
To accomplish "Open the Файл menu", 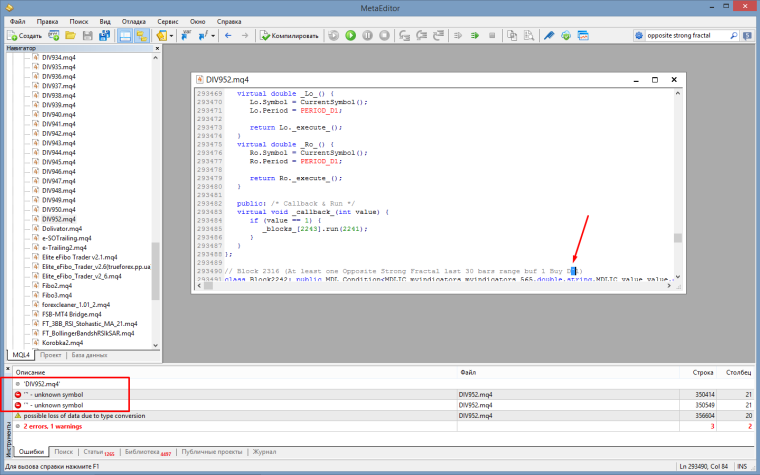I will tap(17, 21).
